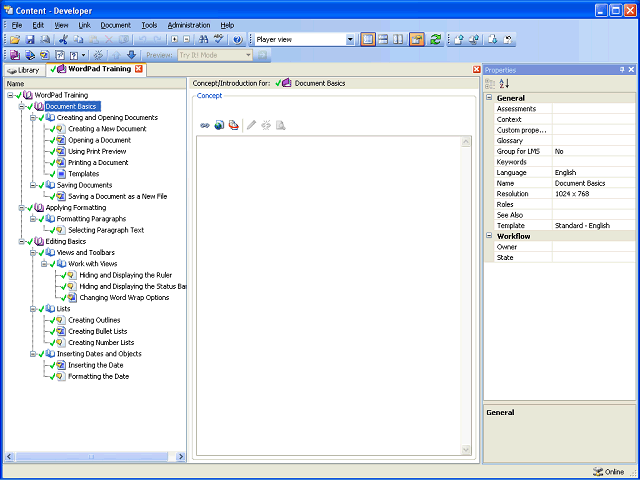This screenshot has height=480, width=640.
Task: Toggle the vertical split layout button
Action: 398,40
